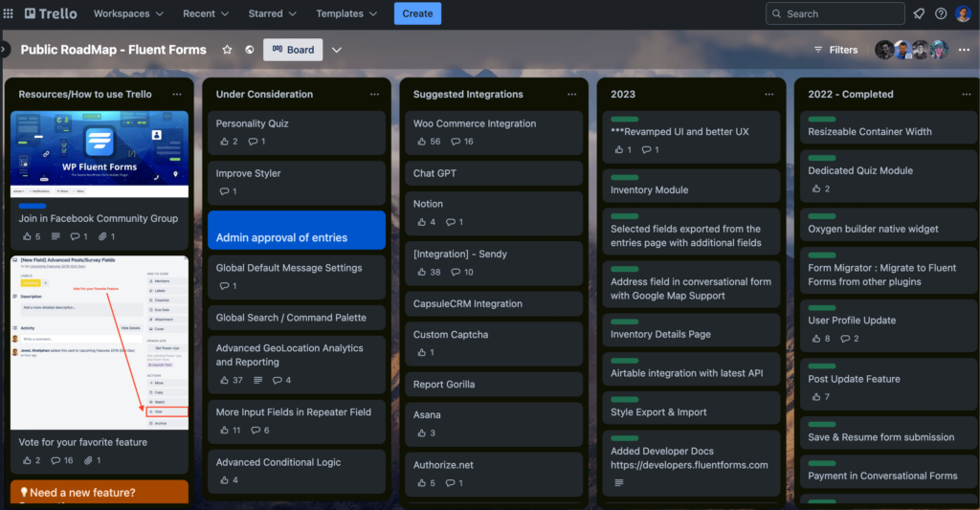Click the Trello logo home link
This screenshot has width=980, height=510.
51,13
